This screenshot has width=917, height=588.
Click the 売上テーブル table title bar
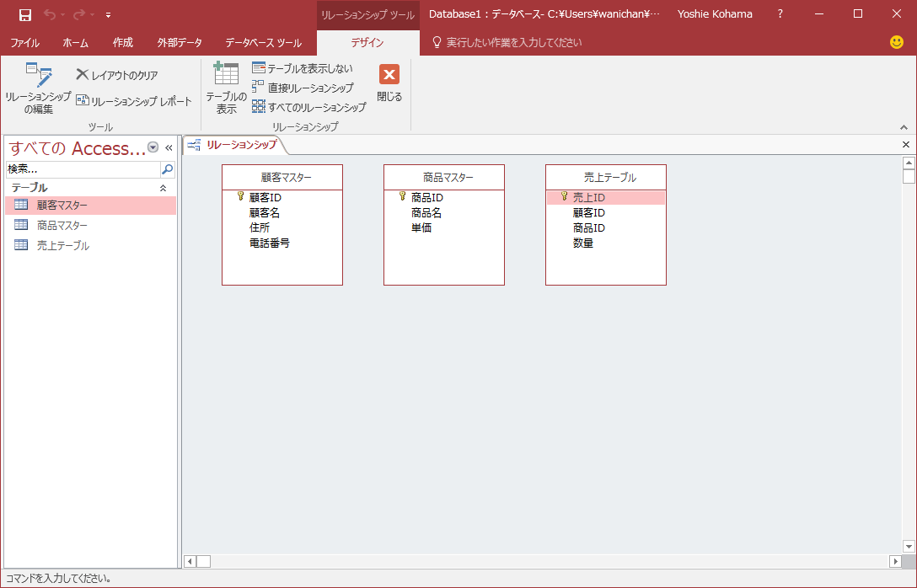coord(606,178)
